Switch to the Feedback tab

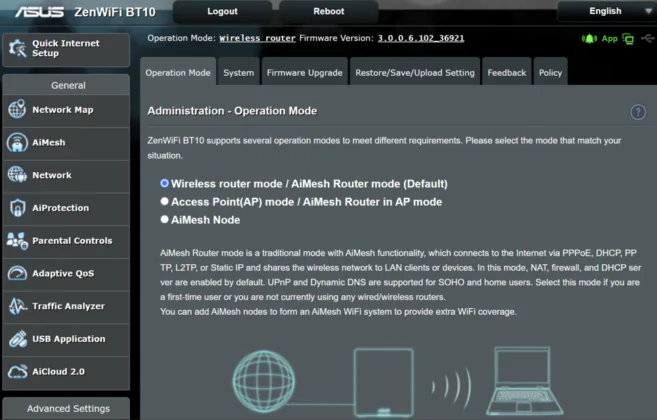[x=507, y=72]
